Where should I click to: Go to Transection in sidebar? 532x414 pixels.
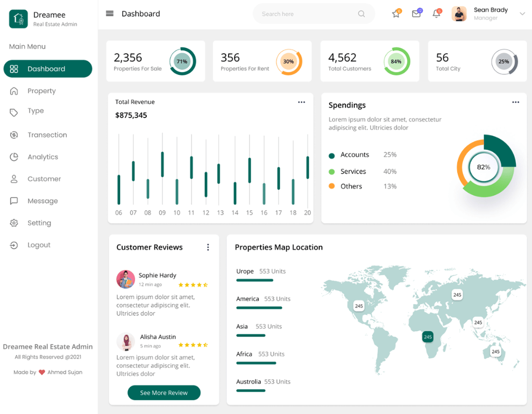click(48, 135)
